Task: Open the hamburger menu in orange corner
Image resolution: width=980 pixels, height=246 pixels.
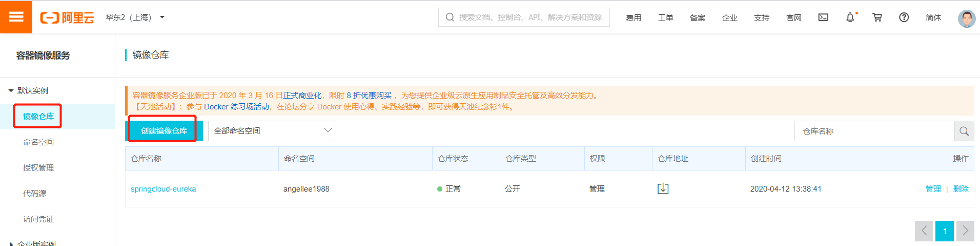Action: click(x=16, y=17)
